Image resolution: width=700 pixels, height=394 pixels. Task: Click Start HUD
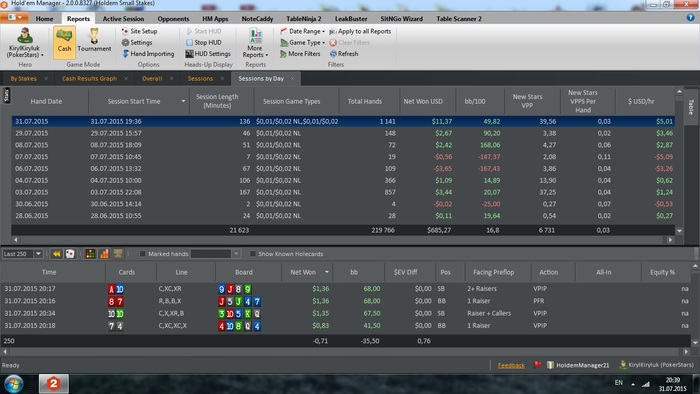[204, 31]
